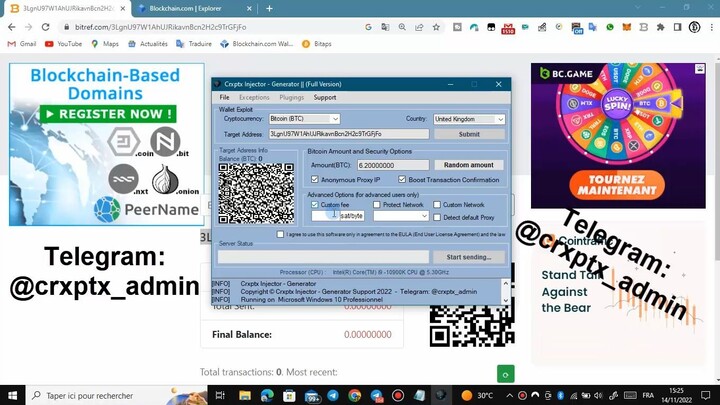Bookmark this page with the star icon
This screenshot has width=720, height=405.
click(436, 27)
